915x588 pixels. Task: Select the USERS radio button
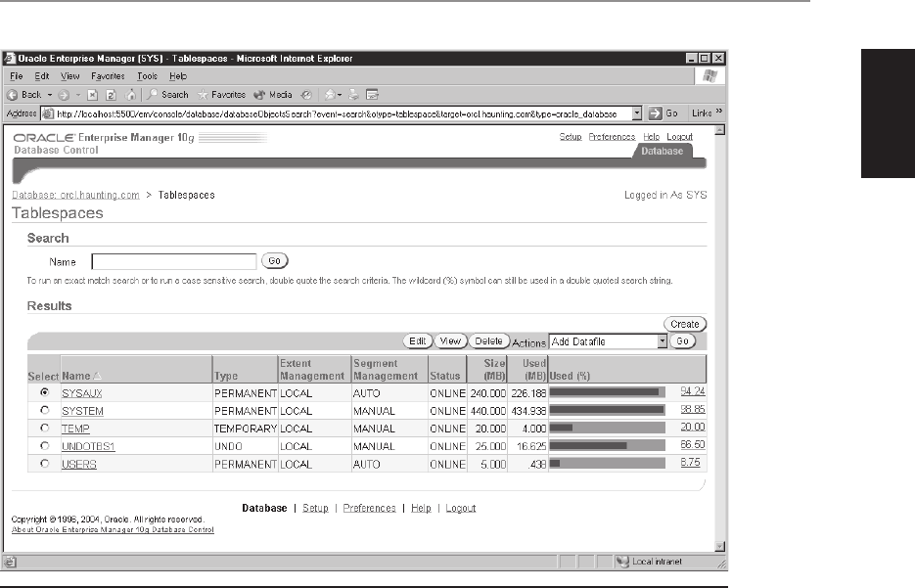(x=44, y=464)
